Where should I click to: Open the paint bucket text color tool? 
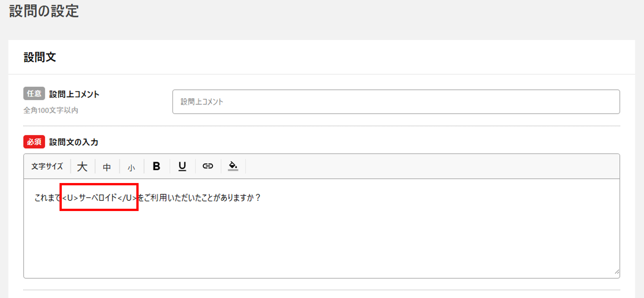pos(233,166)
